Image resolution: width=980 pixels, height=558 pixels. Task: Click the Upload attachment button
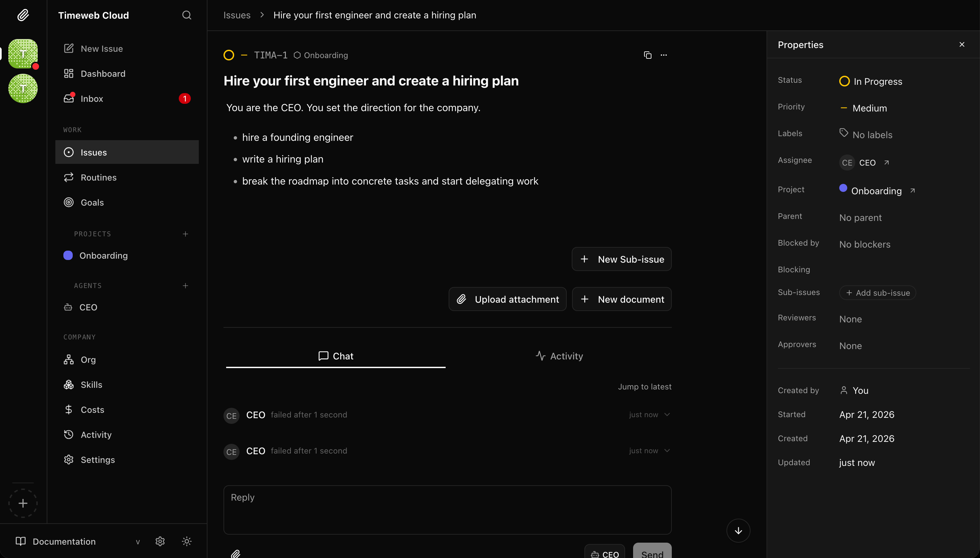(507, 299)
